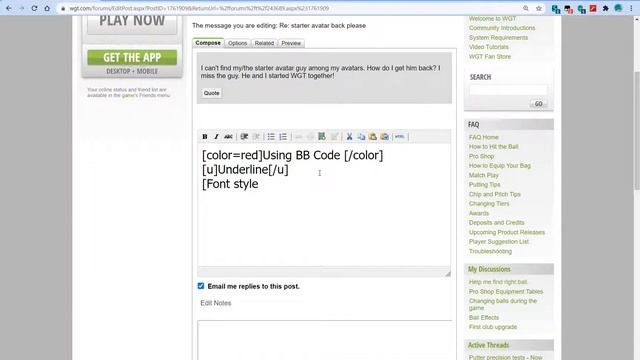
Task: Open the 'Ball Effects' discussion
Action: [x=484, y=318]
